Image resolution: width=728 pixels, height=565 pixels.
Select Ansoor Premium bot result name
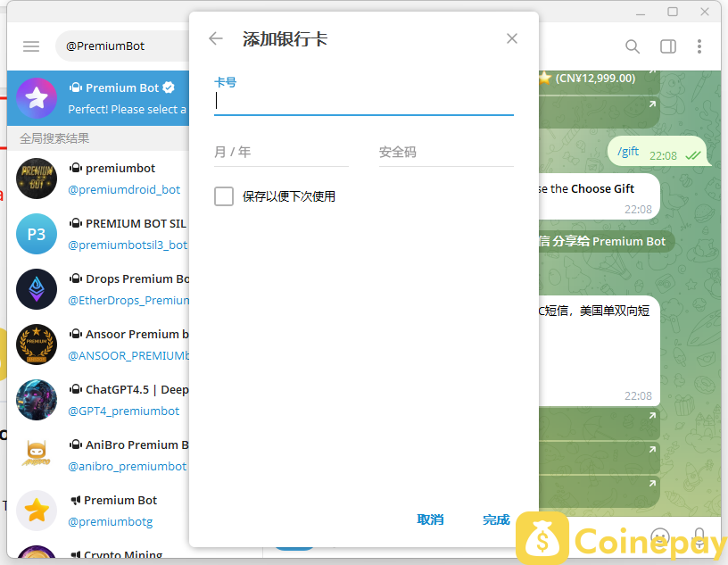[137, 334]
